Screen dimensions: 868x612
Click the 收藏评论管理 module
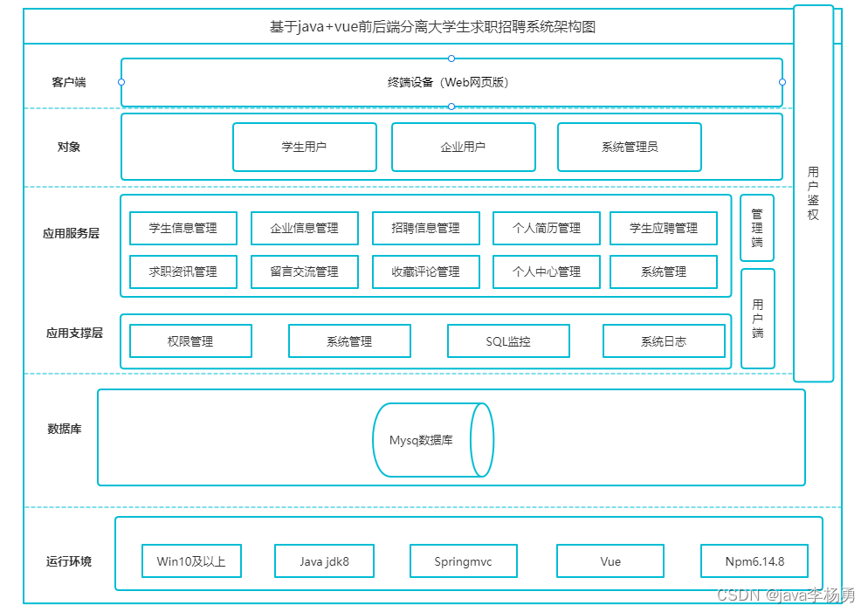point(425,272)
